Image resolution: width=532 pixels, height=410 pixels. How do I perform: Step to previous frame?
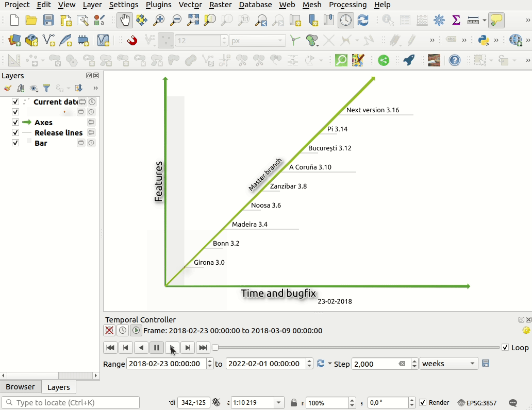126,348
